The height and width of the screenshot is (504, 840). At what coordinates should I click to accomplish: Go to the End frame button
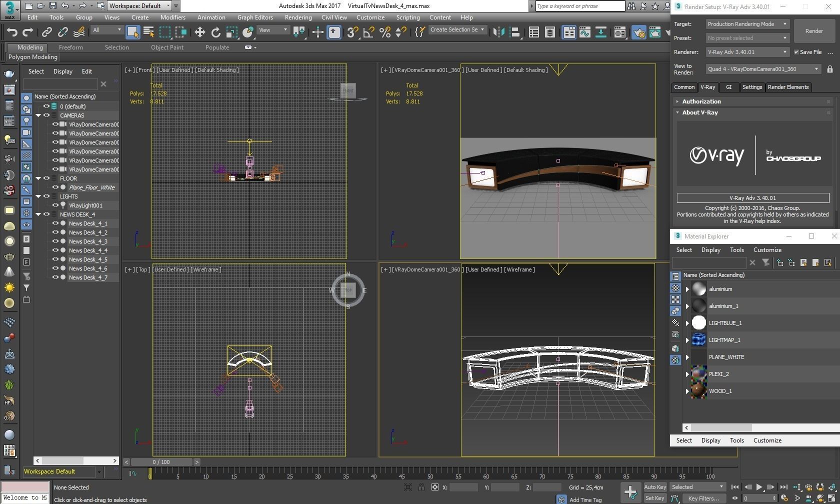click(x=783, y=487)
